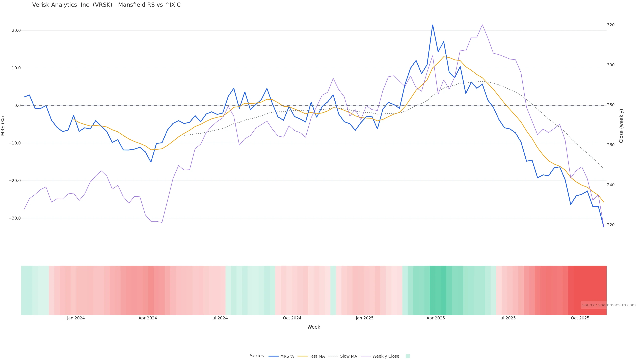The height and width of the screenshot is (362, 644).
Task: Click the dashed Slow MA legend marker
Action: tap(333, 356)
